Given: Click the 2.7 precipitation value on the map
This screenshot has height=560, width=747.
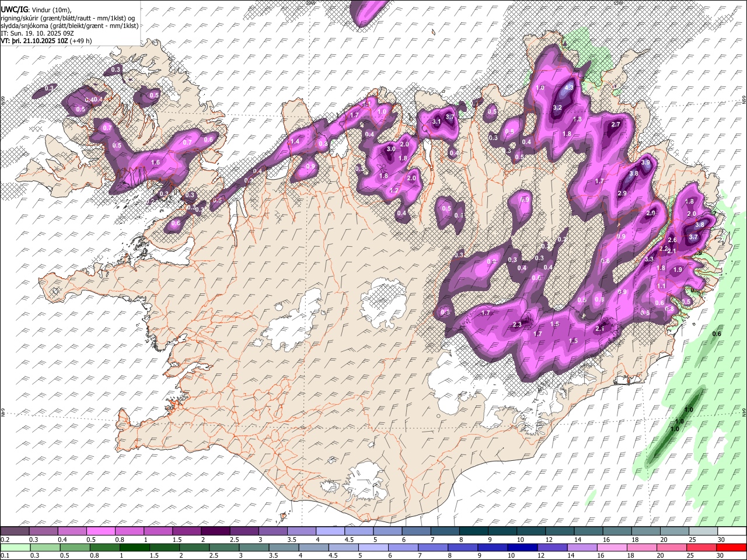Looking at the screenshot, I should click(x=616, y=125).
